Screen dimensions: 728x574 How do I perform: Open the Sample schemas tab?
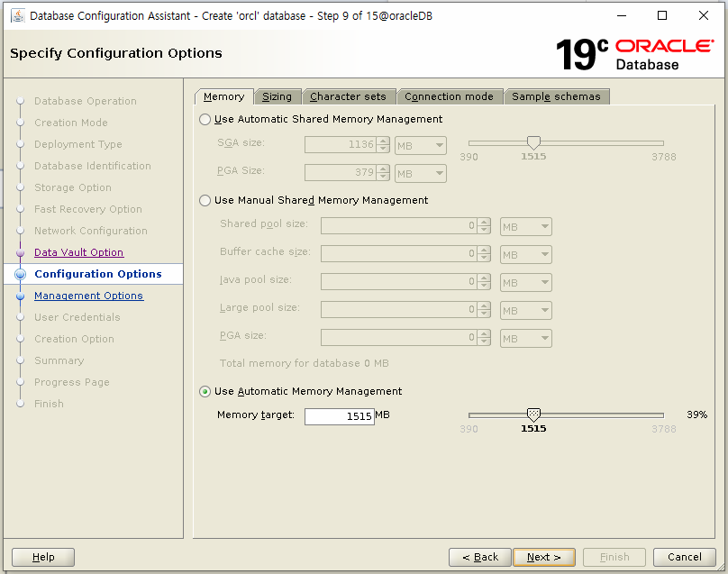pyautogui.click(x=556, y=96)
